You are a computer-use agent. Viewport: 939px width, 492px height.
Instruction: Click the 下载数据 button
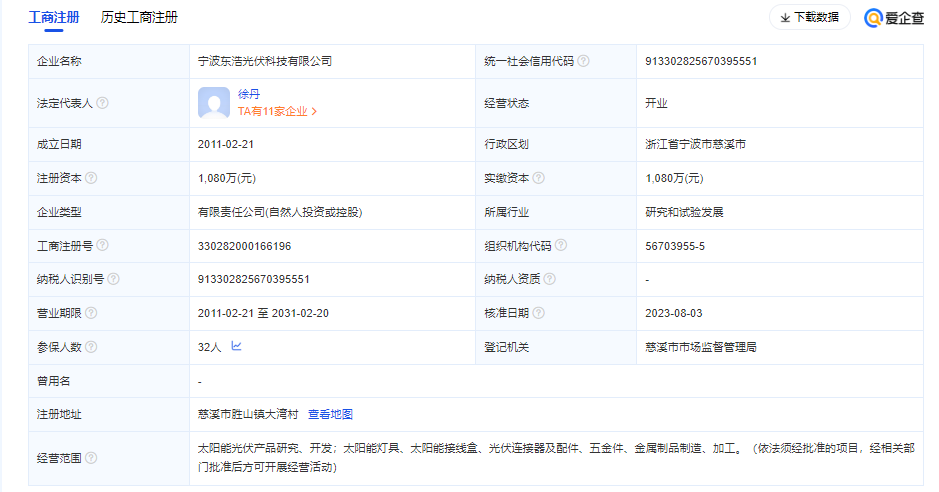[x=810, y=17]
